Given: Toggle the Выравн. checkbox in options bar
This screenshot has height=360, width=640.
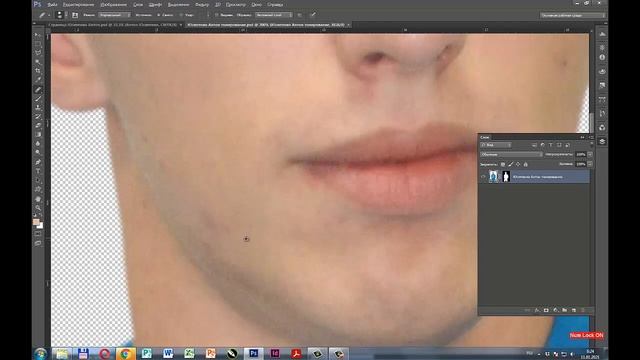Looking at the screenshot, I should point(216,15).
